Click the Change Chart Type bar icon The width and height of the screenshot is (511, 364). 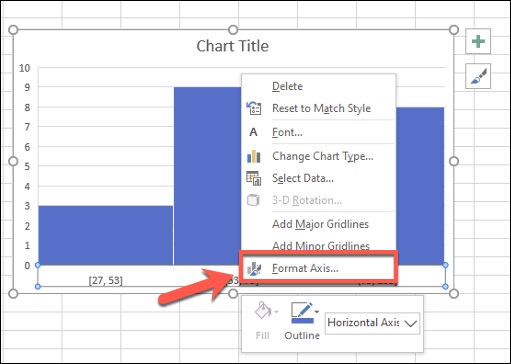(x=254, y=156)
